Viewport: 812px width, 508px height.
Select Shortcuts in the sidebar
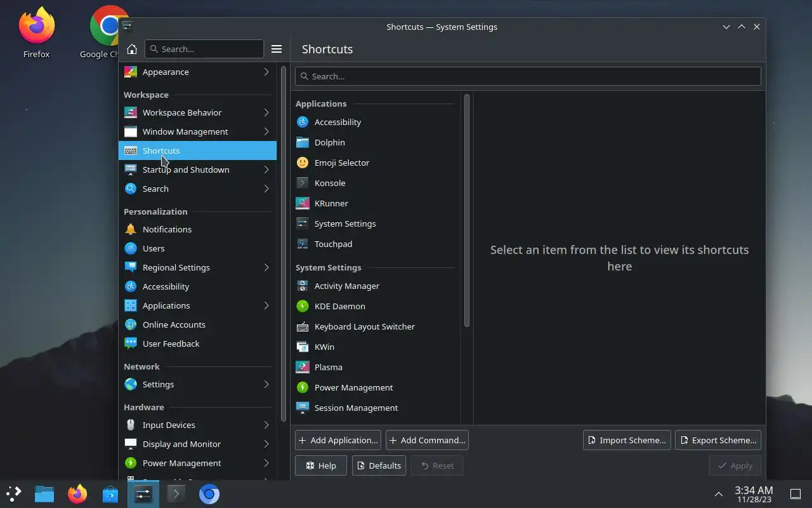click(197, 150)
